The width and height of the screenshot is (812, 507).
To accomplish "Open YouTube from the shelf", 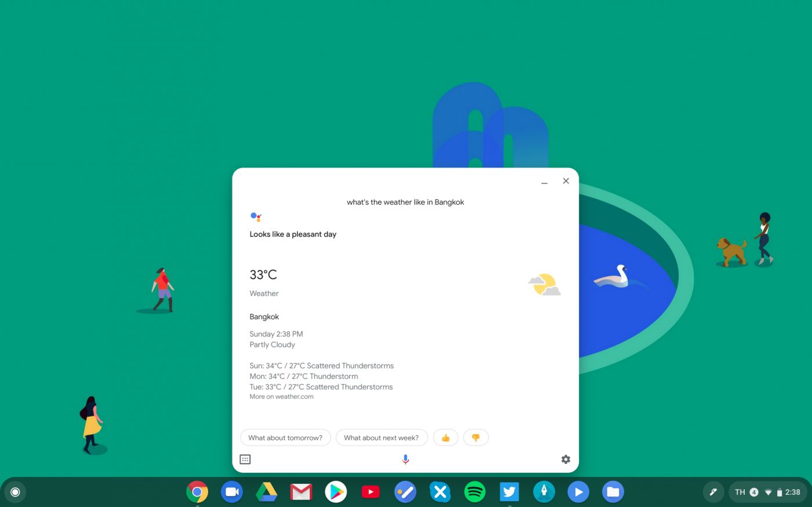I will tap(371, 492).
